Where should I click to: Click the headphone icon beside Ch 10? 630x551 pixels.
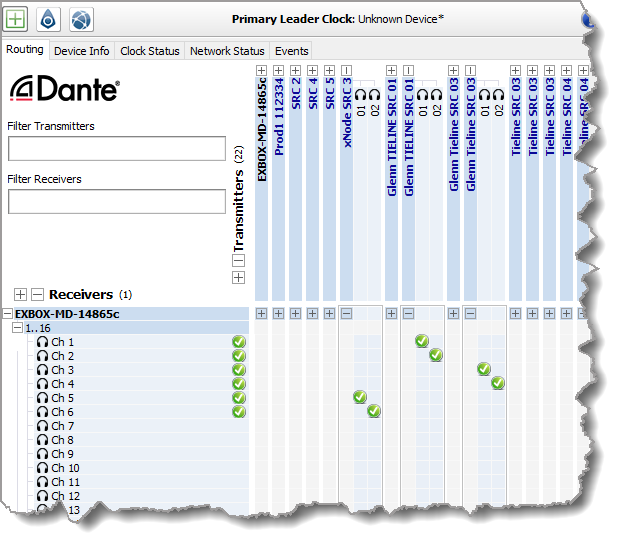[x=42, y=468]
